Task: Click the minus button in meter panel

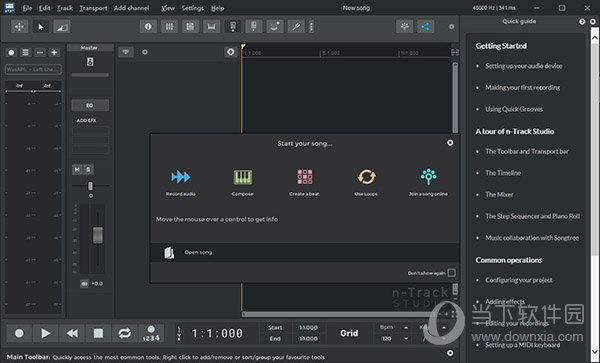Action: coord(40,52)
